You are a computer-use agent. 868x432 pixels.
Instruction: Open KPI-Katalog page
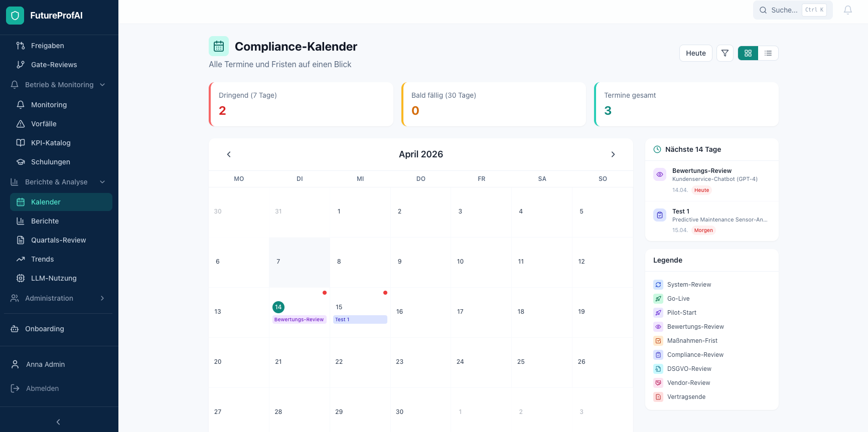click(x=61, y=143)
